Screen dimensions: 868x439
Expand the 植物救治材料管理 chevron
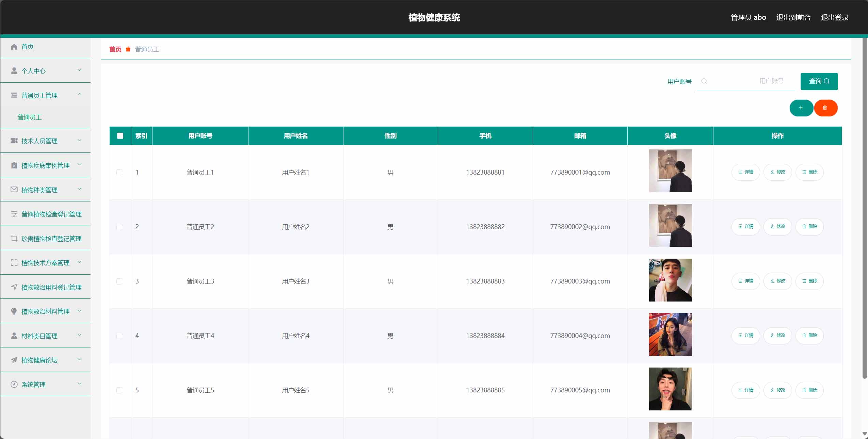pyautogui.click(x=79, y=311)
